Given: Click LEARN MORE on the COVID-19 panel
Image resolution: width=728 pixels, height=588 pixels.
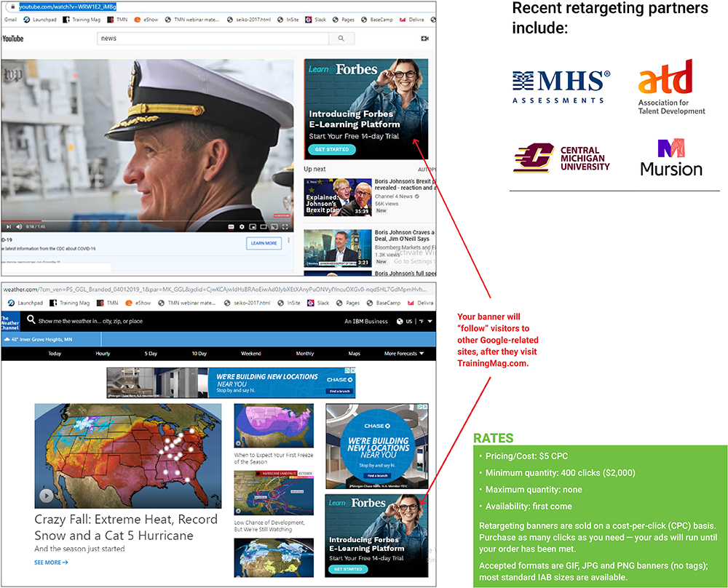Looking at the screenshot, I should [x=264, y=243].
